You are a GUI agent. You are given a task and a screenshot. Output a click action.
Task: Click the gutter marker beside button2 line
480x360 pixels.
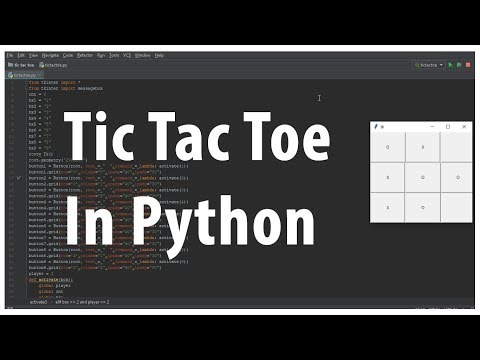click(x=19, y=178)
